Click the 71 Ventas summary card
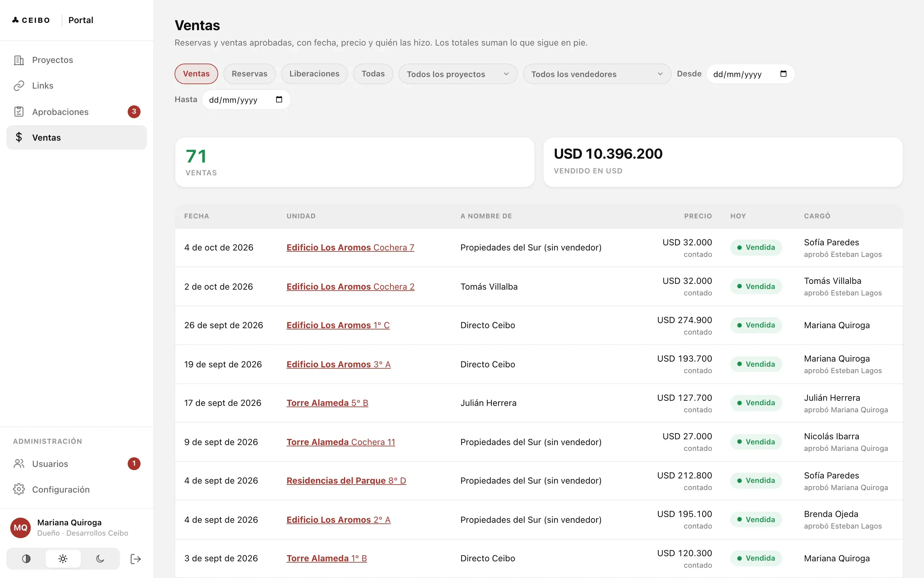This screenshot has width=924, height=578. (355, 162)
